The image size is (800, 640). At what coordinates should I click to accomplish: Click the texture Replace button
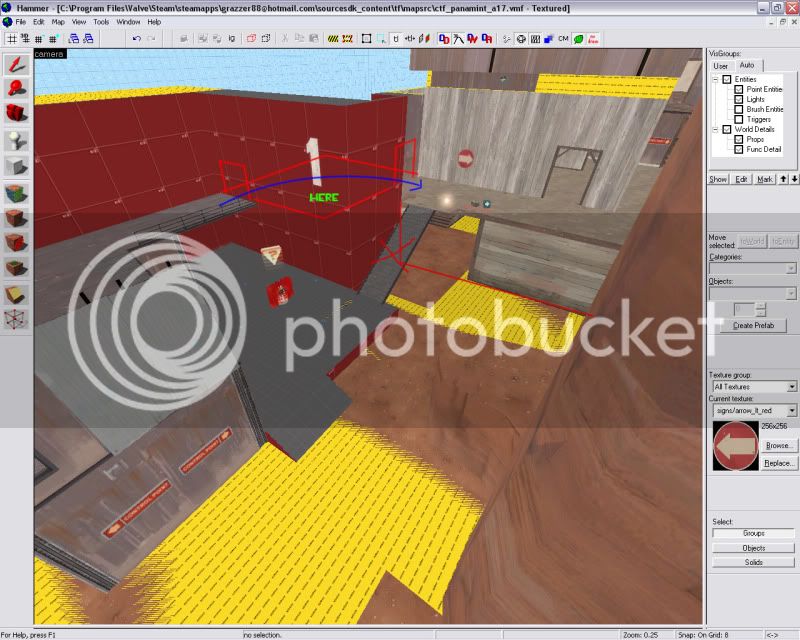coord(779,463)
